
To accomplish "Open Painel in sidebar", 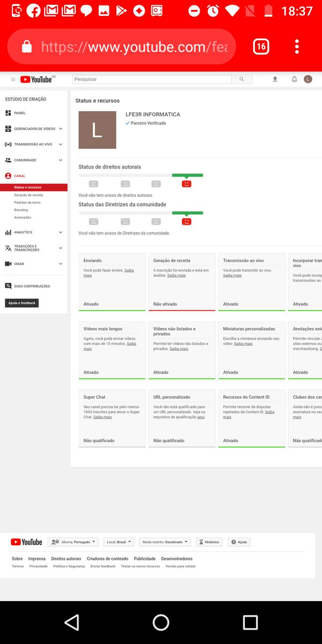I will (x=20, y=113).
